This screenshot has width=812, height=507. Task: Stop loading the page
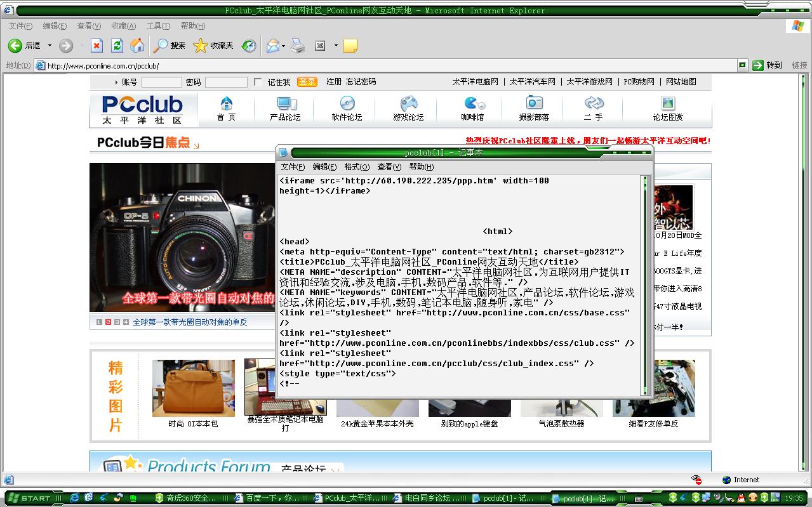(x=97, y=46)
